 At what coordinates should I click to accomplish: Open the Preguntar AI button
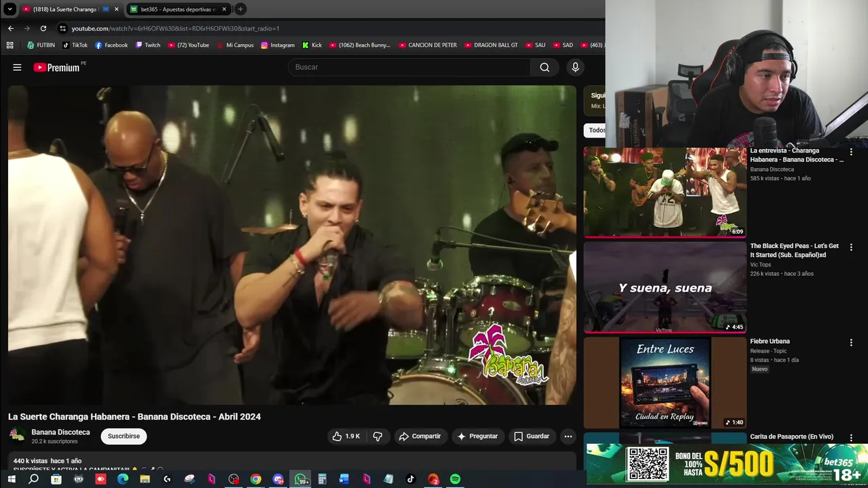pos(477,436)
